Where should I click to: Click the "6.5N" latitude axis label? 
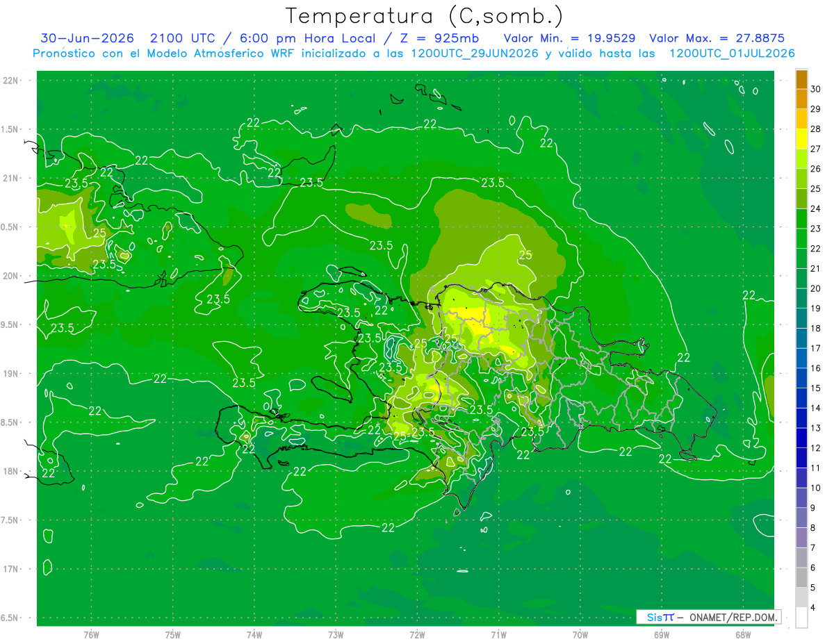coord(10,618)
